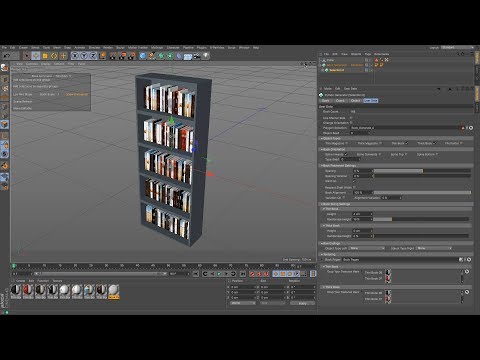Collapse the Book Sizing Settings group
The image size is (480, 360).
click(322, 204)
